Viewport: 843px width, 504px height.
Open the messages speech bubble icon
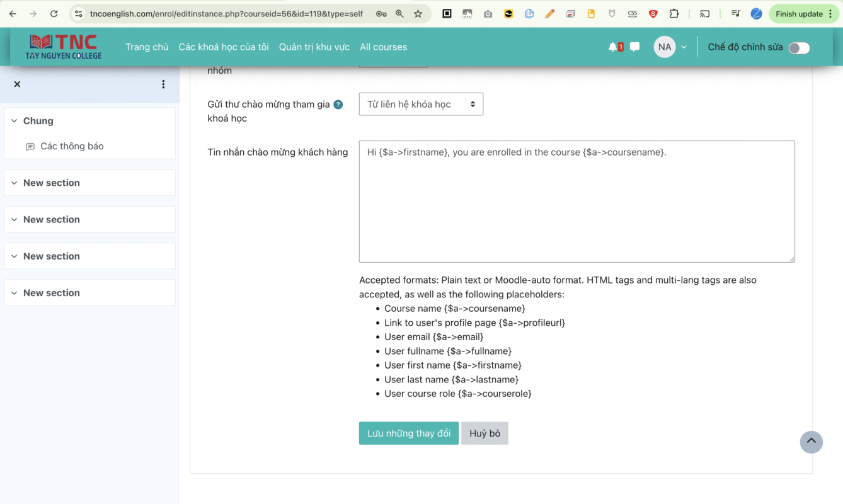634,47
